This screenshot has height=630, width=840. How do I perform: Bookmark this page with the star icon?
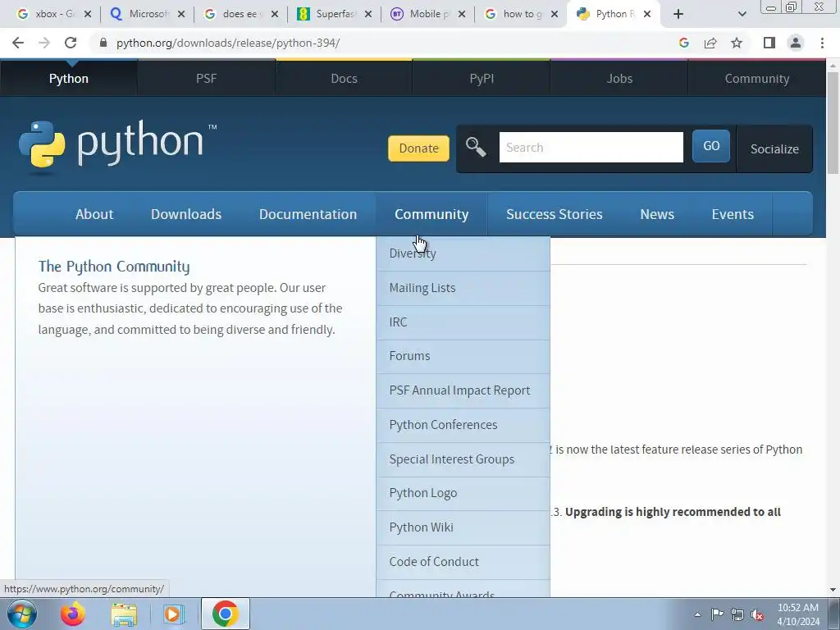tap(737, 43)
